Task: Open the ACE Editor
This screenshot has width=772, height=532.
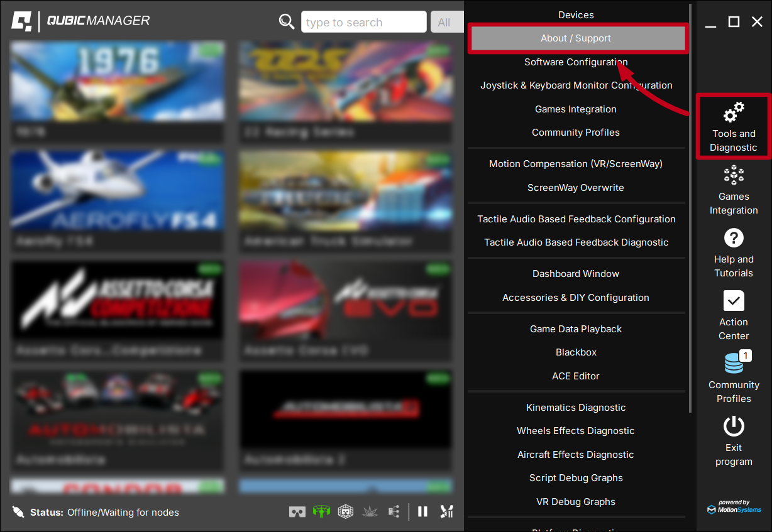Action: [575, 376]
